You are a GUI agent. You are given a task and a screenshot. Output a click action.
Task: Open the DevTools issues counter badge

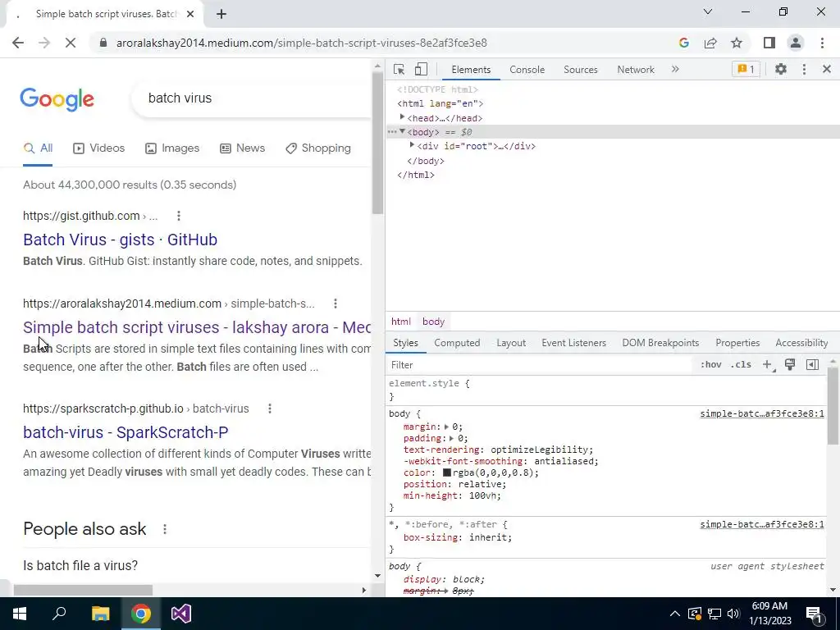pos(746,69)
